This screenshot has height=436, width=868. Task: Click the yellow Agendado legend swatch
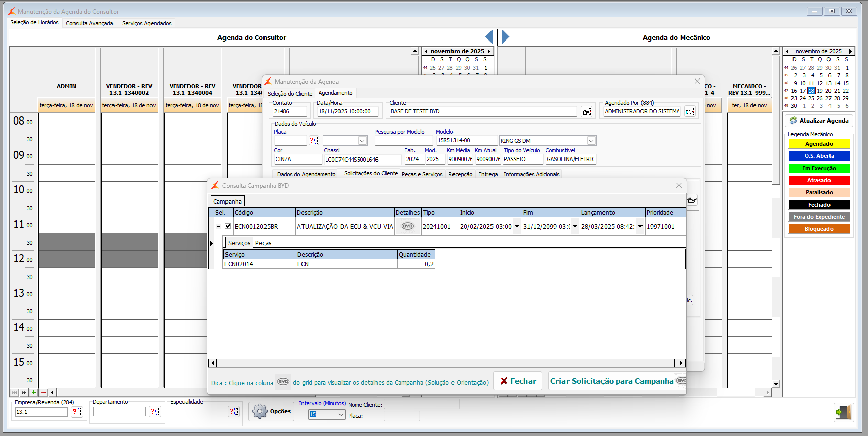pos(819,144)
